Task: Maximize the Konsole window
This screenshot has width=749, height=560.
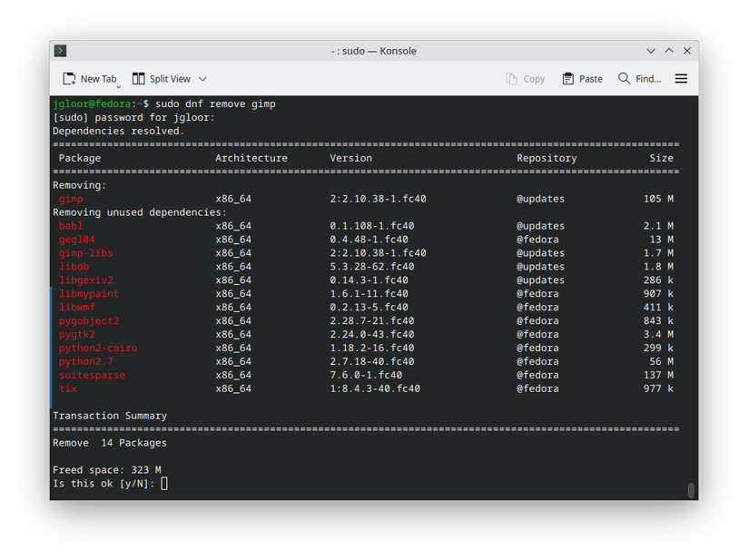Action: point(669,51)
